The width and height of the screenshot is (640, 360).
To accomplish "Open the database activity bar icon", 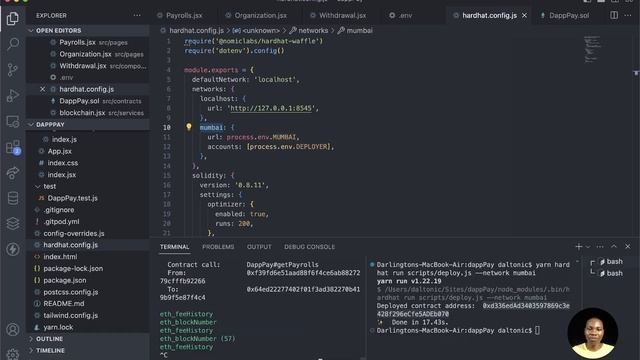I will click(x=13, y=198).
